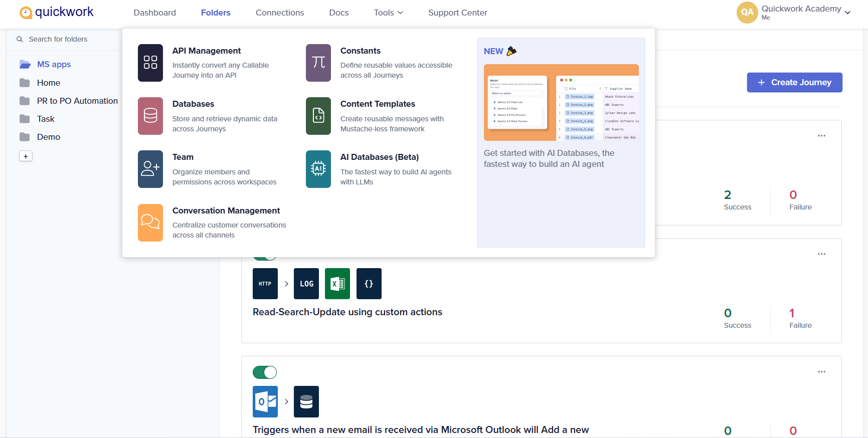868x438 pixels.
Task: Toggle the Outlook email journey switch off
Action: click(265, 372)
